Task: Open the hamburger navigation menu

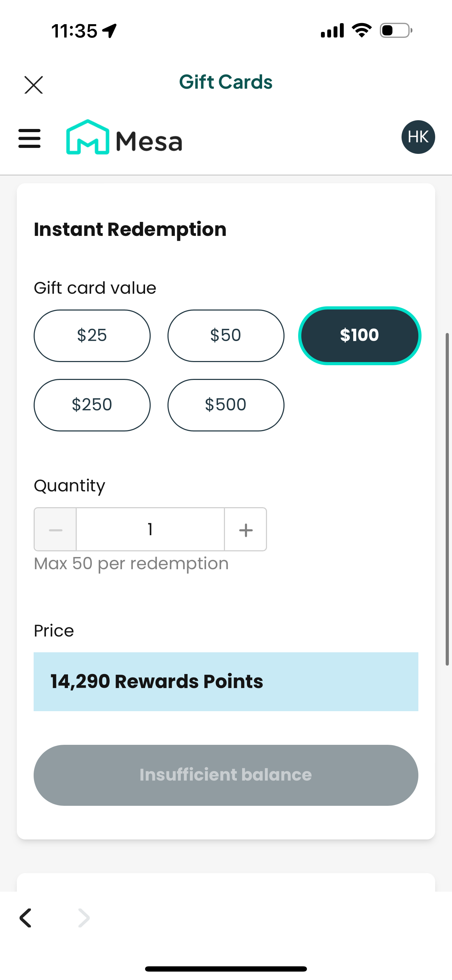Action: coord(29,138)
